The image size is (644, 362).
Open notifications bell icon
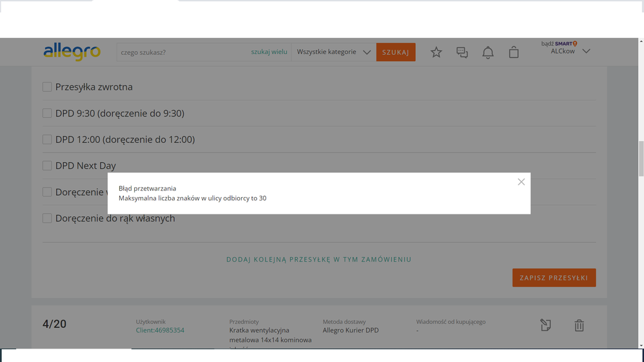(488, 52)
